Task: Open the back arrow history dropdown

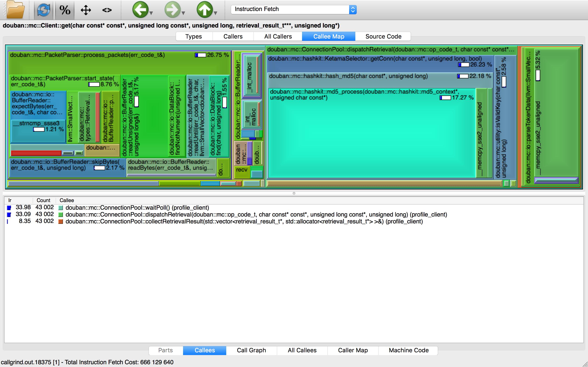Action: [x=151, y=13]
